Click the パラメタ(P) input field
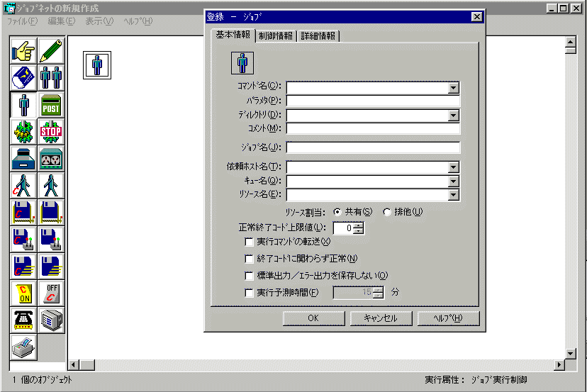587x392 pixels. [x=373, y=101]
